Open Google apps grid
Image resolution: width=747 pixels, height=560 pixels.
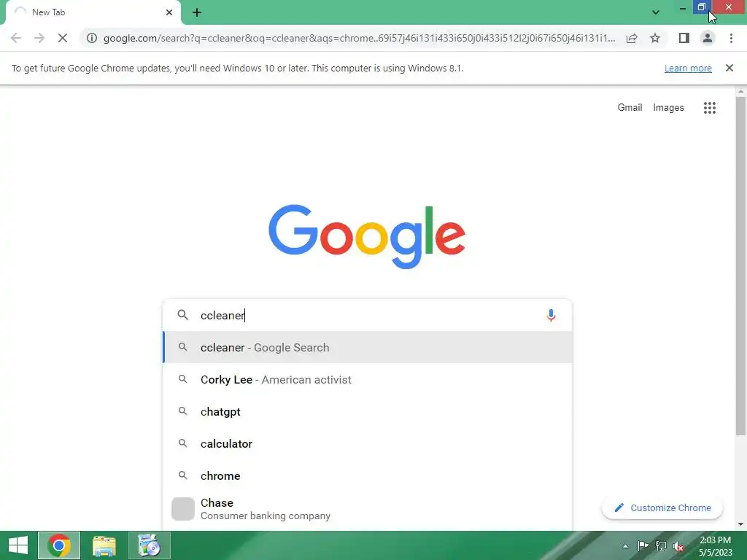[709, 108]
